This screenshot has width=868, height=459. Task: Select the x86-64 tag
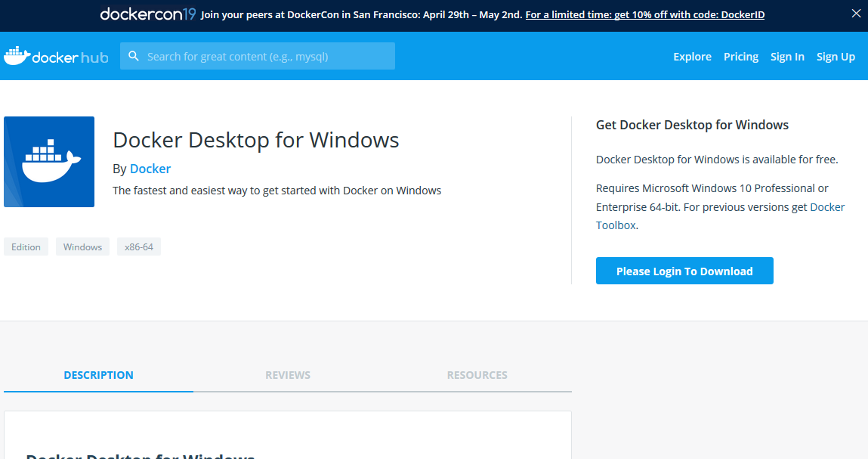coord(139,247)
